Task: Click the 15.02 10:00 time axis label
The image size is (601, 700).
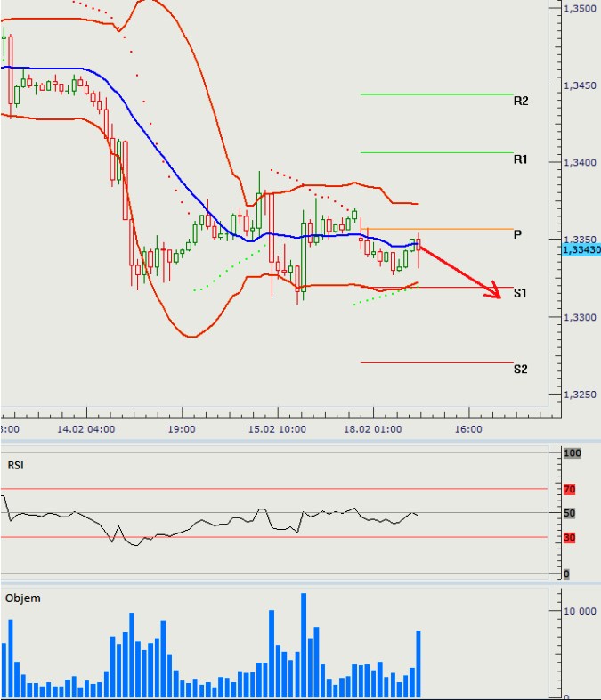Action: point(277,429)
